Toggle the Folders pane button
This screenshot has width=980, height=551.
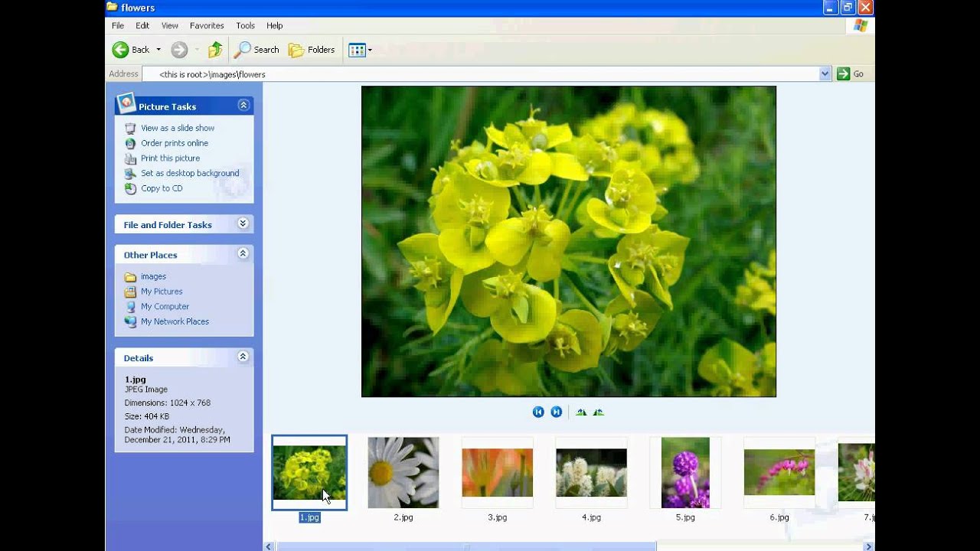[312, 50]
